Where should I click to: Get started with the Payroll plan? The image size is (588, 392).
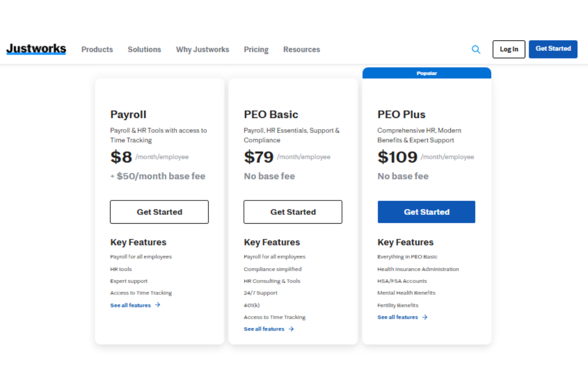tap(159, 212)
